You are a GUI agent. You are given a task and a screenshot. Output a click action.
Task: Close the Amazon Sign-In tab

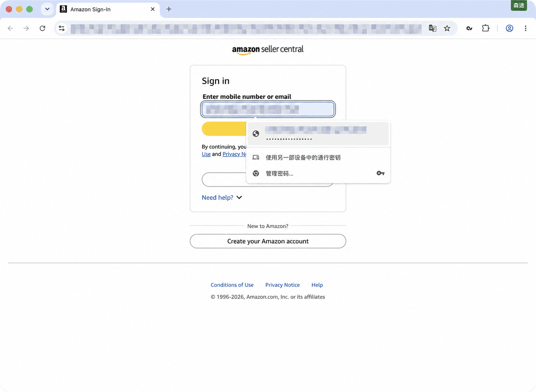coord(153,9)
